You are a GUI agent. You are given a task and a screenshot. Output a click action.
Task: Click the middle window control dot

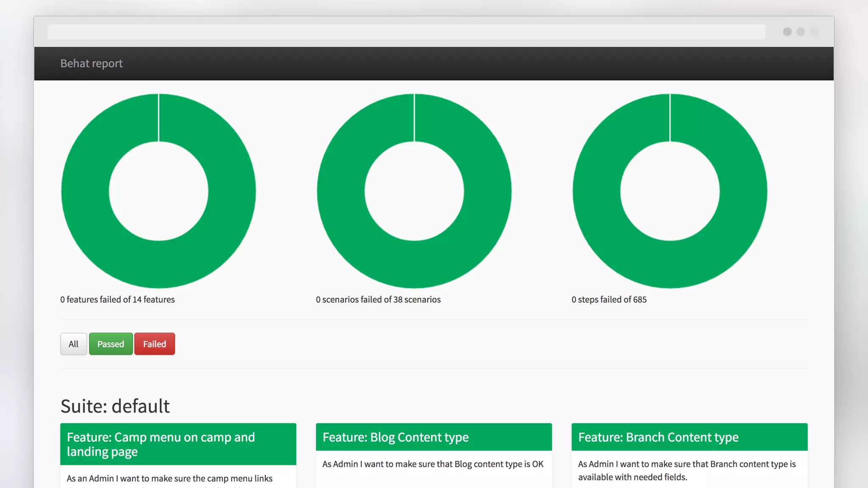[x=801, y=32]
